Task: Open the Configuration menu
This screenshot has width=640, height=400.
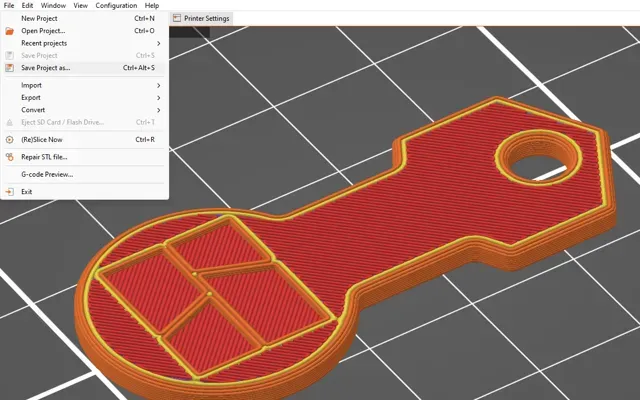Action: tap(116, 5)
